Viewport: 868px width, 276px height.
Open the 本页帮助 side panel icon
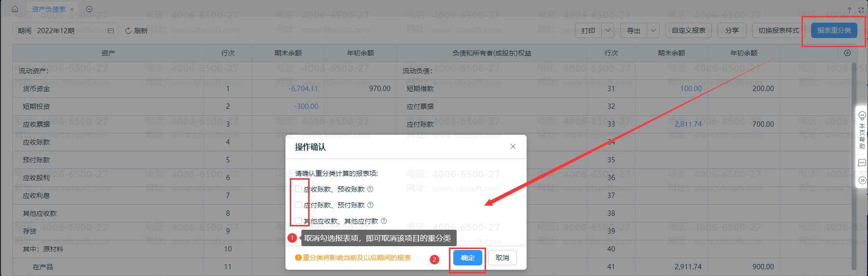(862, 130)
